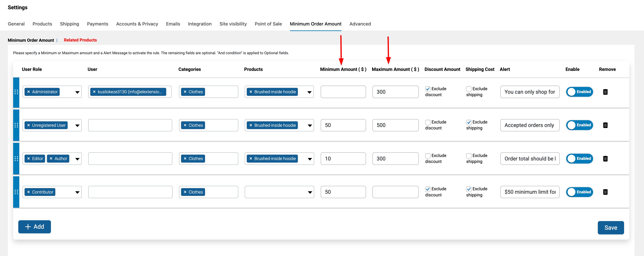Remove the Contributor rule via trash icon
The height and width of the screenshot is (256, 644).
(605, 192)
